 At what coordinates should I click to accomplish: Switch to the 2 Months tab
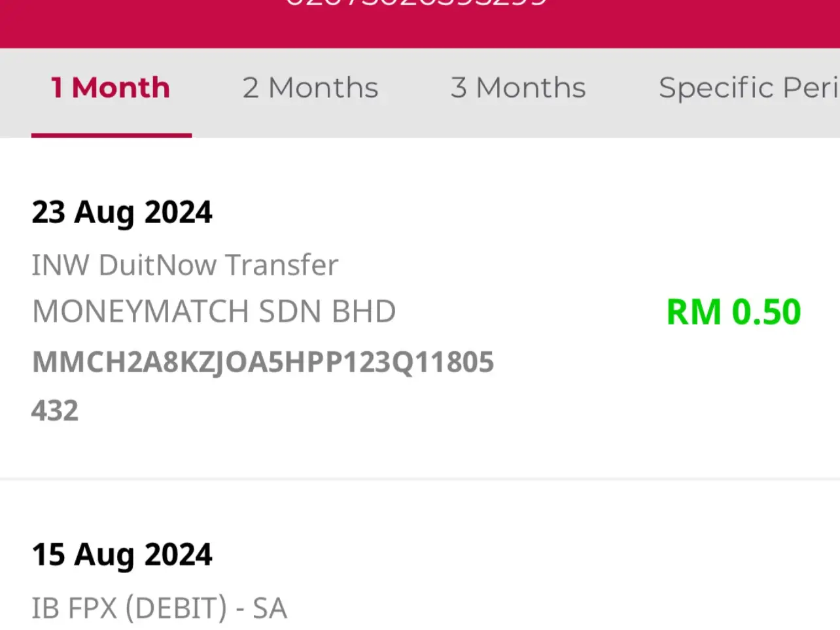pos(310,88)
